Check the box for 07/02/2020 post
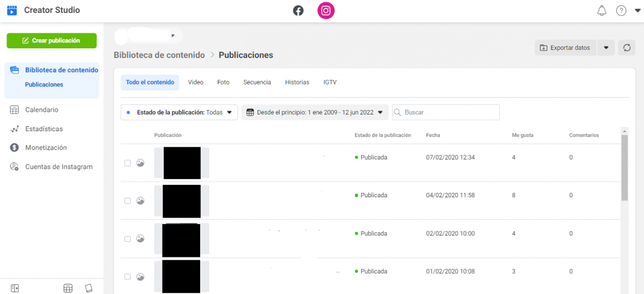This screenshot has width=644, height=294. (128, 163)
